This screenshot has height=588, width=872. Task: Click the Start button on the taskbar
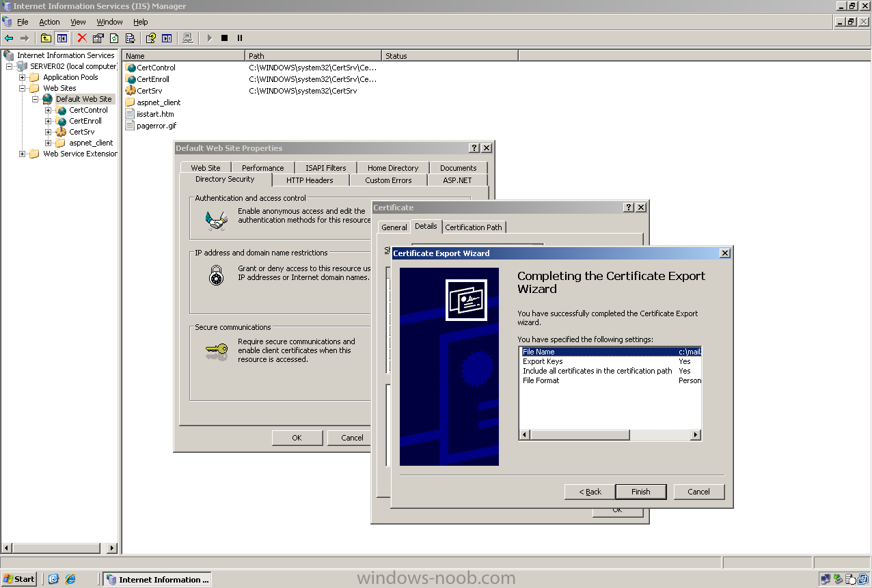point(19,579)
